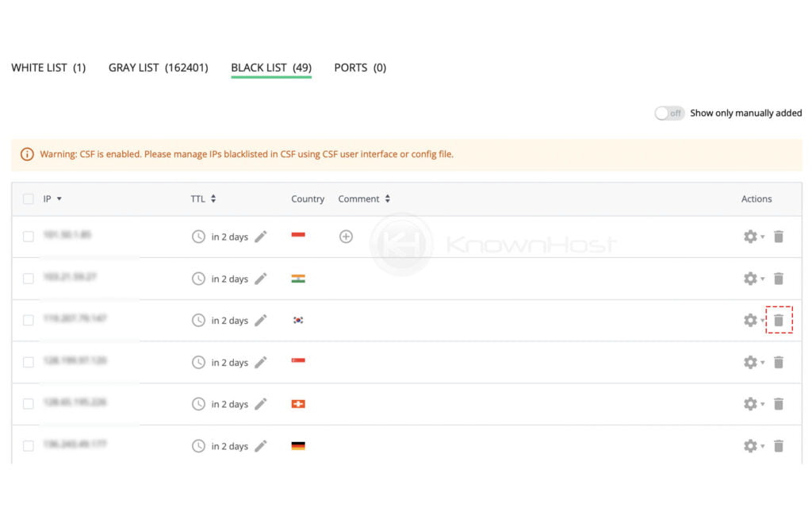Click the clock icon in the South Korea row

coord(198,321)
